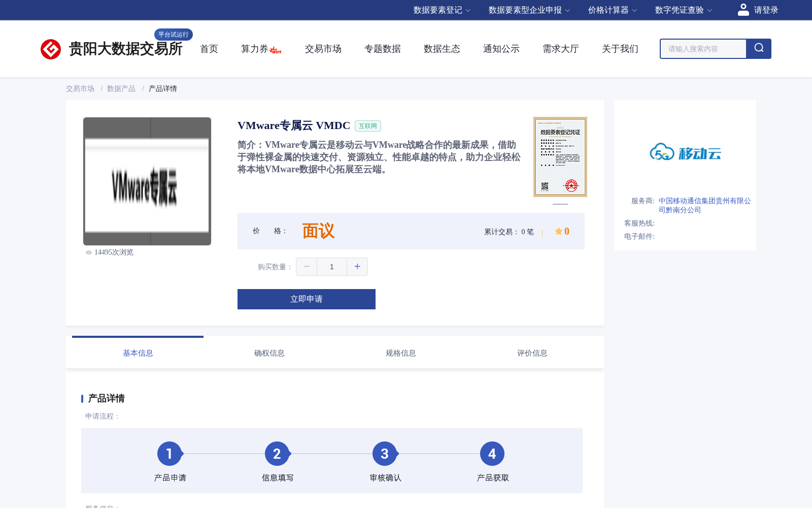Open the 关于我们 navigation item
812x508 pixels.
pyautogui.click(x=620, y=49)
